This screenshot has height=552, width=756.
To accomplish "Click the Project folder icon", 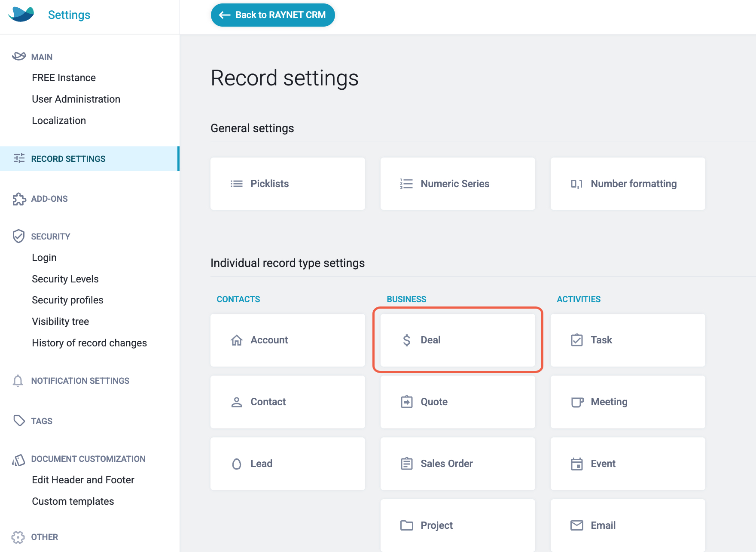I will tap(407, 525).
